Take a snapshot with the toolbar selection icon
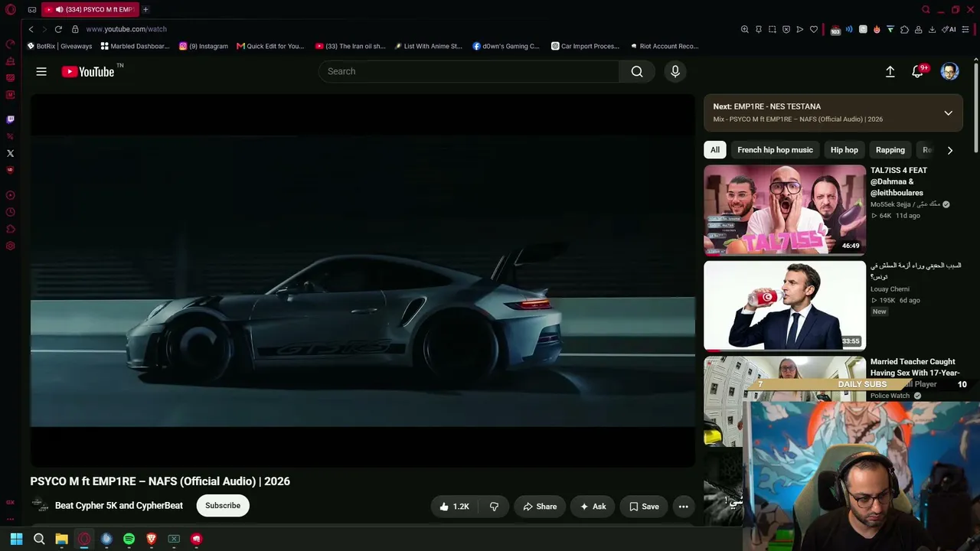This screenshot has height=551, width=980. (773, 29)
